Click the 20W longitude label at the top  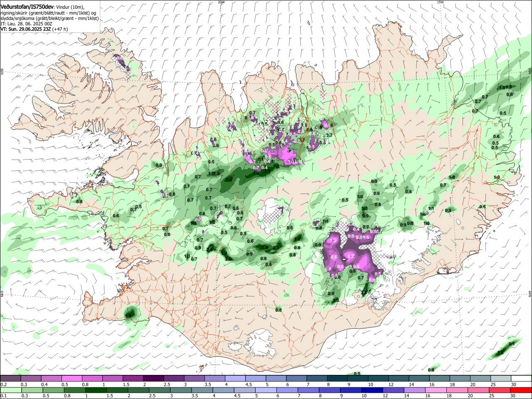pyautogui.click(x=221, y=2)
